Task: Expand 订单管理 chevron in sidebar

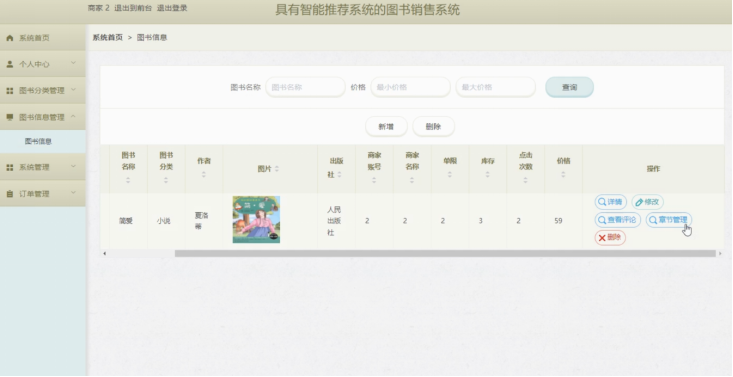Action: [73, 192]
